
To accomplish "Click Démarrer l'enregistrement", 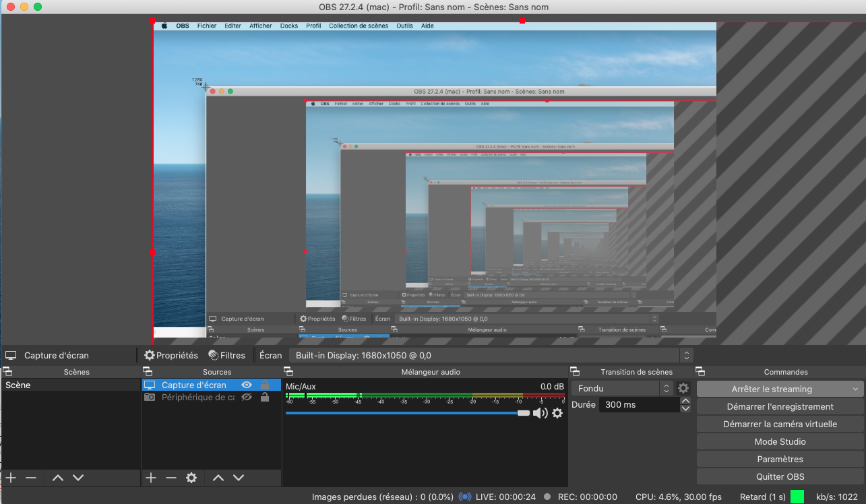I will (x=780, y=406).
